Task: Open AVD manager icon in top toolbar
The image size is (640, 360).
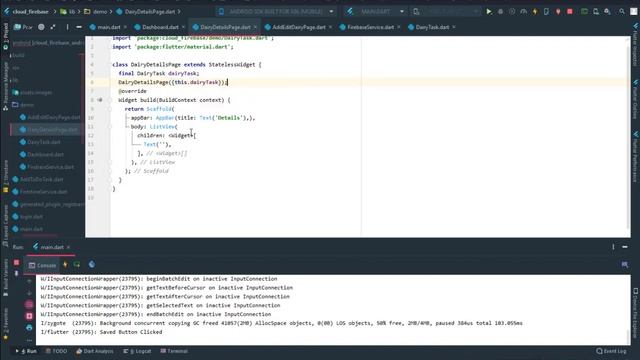Action: point(596,12)
